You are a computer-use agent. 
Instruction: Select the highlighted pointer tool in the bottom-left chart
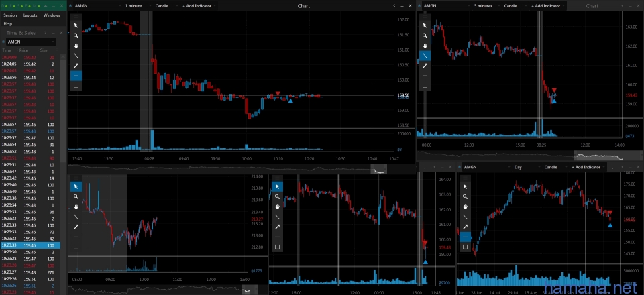[x=76, y=186]
